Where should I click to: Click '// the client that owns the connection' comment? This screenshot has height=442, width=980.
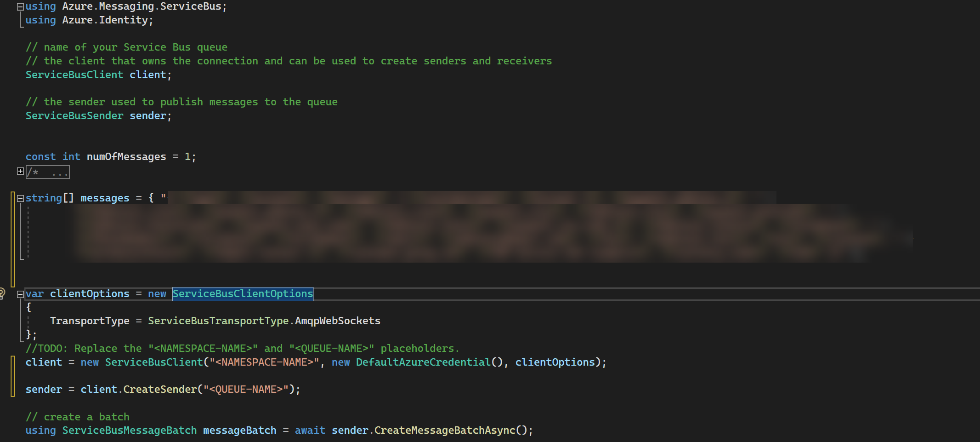point(289,61)
